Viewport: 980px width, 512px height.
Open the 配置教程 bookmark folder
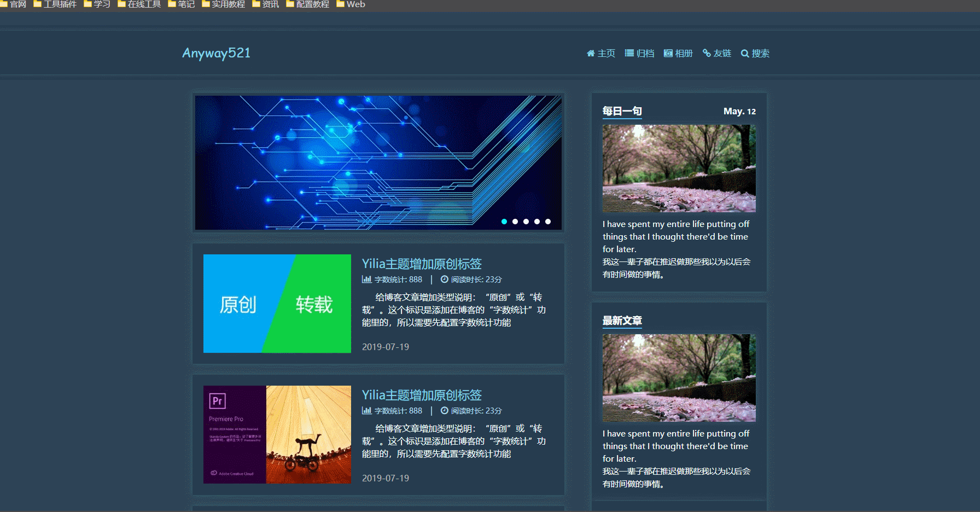308,4
